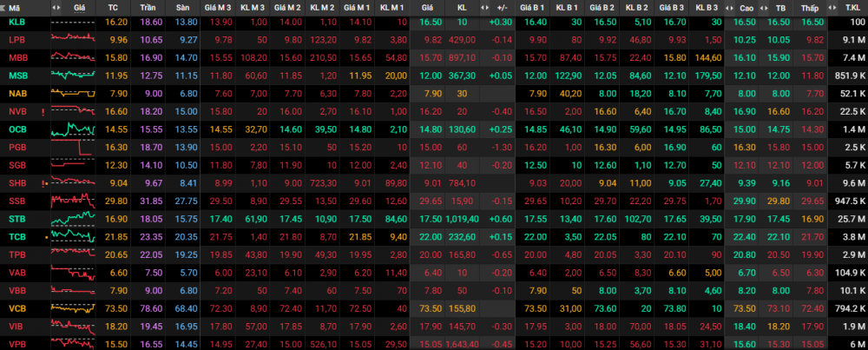Click STB total volume 25.7 M
The height and width of the screenshot is (350, 868).
pyautogui.click(x=852, y=219)
